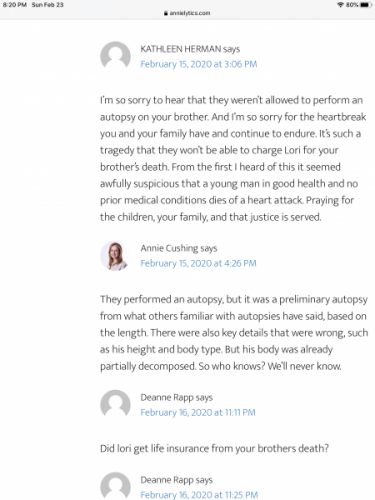Click the KATHLEEN HERMAN says author name
The image size is (375, 500).
[190, 49]
